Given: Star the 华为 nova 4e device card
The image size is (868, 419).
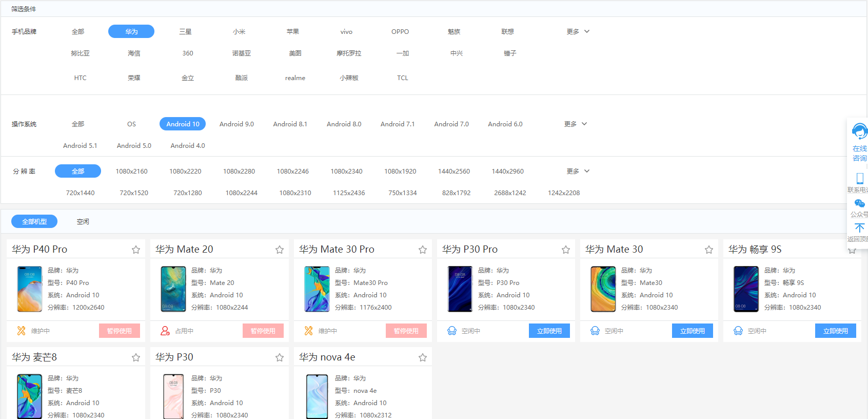Looking at the screenshot, I should (423, 357).
